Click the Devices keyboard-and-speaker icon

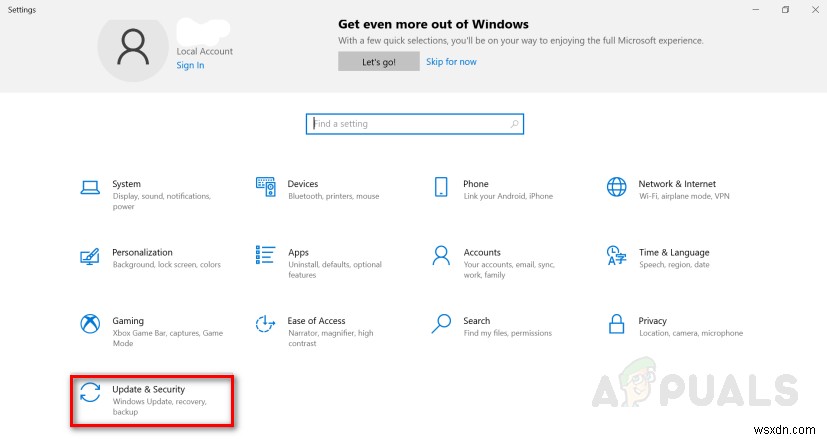pyautogui.click(x=265, y=187)
